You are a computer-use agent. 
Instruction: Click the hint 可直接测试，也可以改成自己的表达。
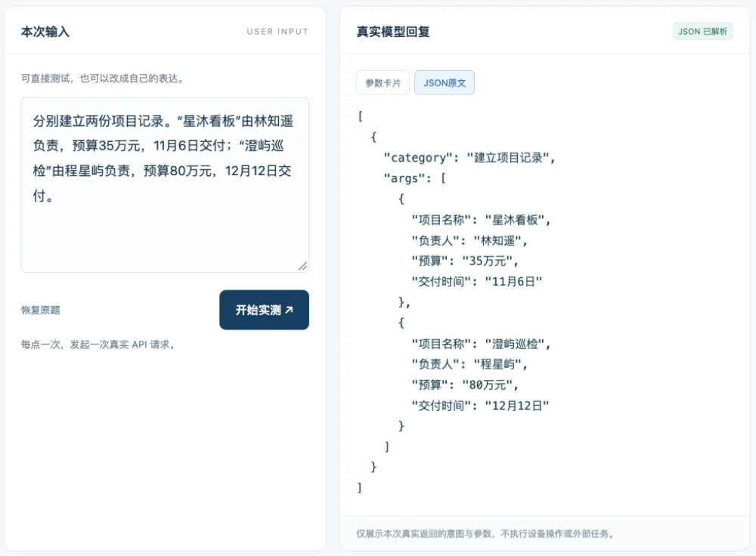pyautogui.click(x=104, y=78)
